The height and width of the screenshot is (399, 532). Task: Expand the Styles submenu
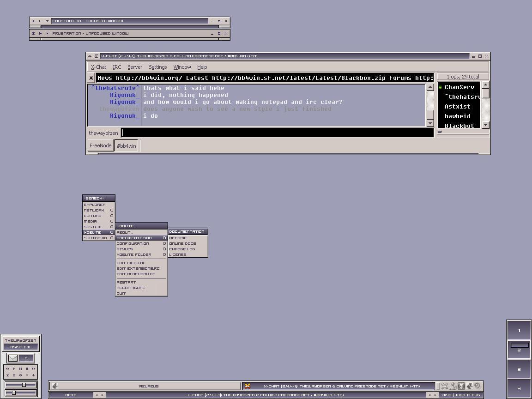(x=141, y=249)
